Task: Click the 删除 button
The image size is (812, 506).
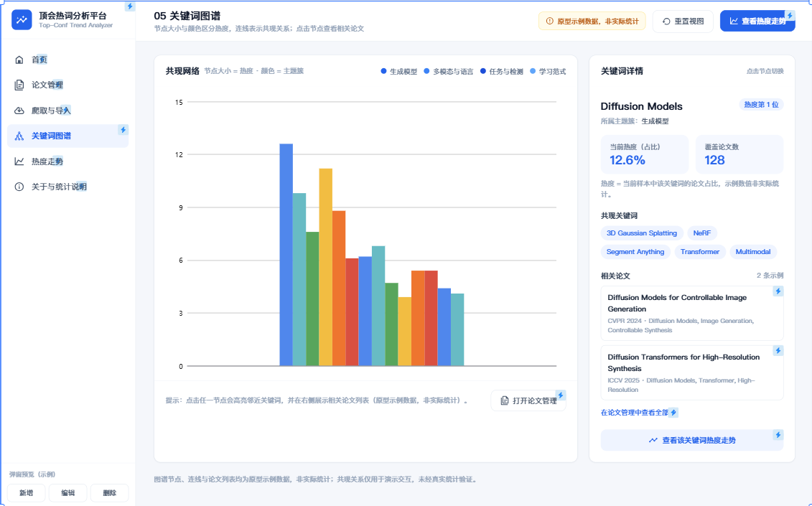Action: (x=109, y=493)
